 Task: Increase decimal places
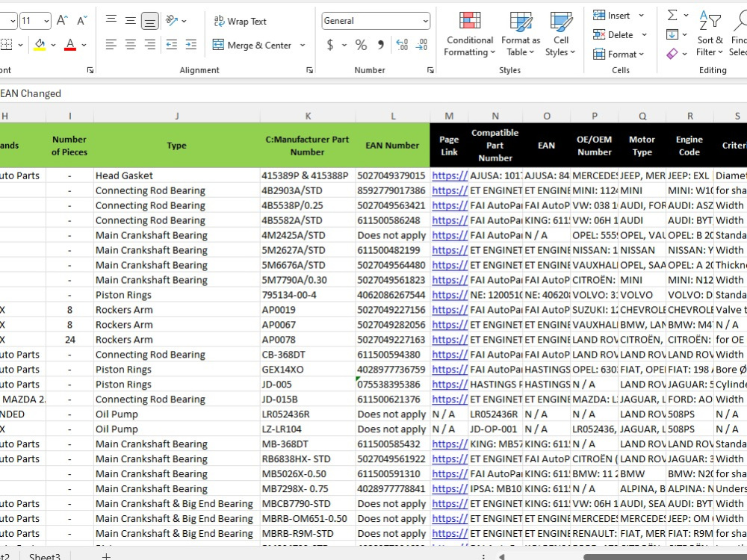click(402, 45)
